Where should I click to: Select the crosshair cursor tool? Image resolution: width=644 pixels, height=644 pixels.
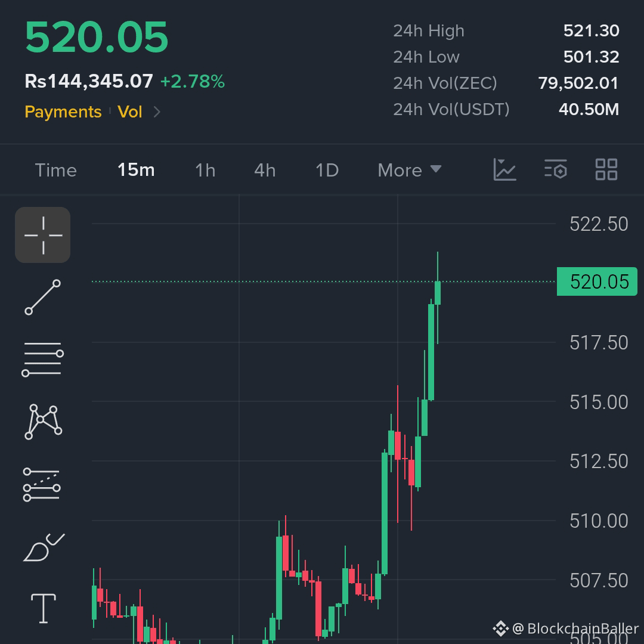click(43, 235)
